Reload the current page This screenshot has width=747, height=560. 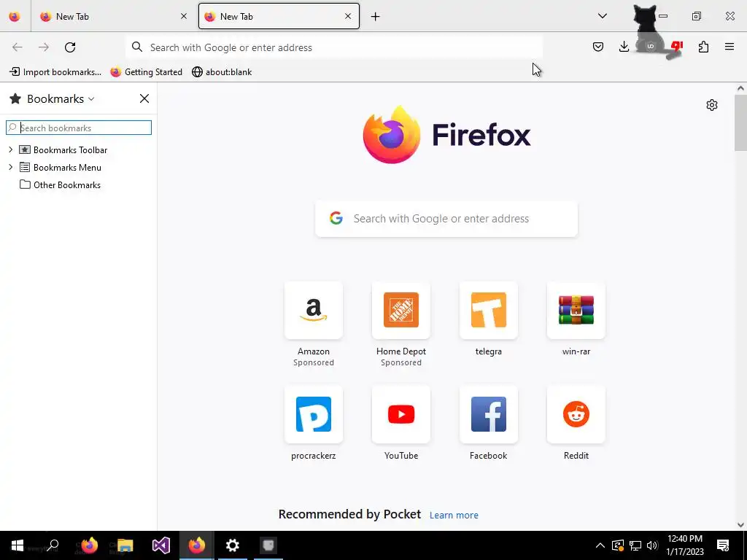(70, 47)
